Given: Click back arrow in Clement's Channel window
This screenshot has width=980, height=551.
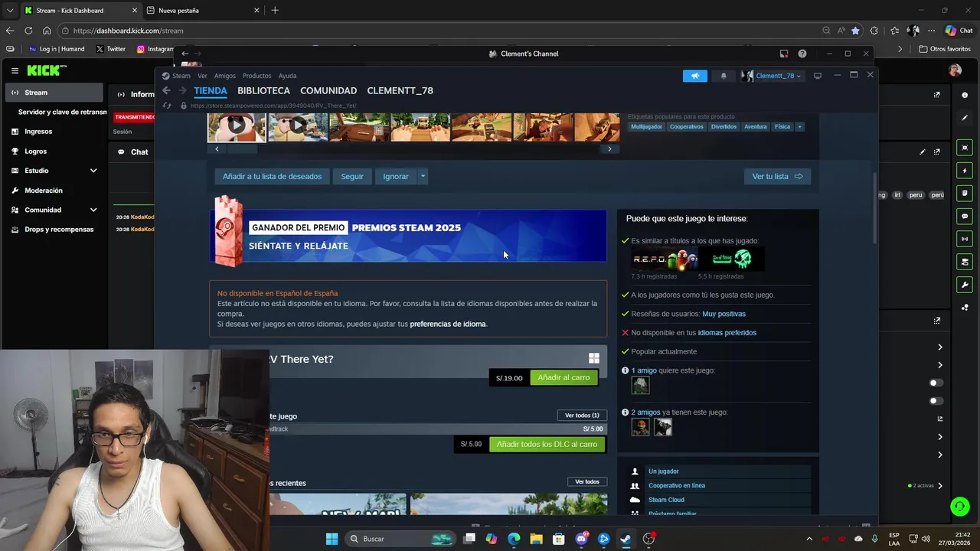Looking at the screenshot, I should [x=185, y=54].
